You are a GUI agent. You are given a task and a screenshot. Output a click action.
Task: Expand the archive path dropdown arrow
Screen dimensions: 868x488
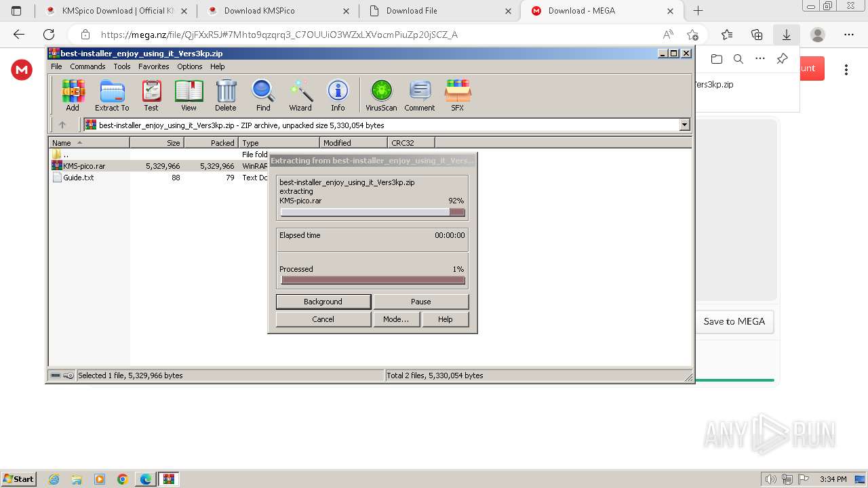coord(684,125)
